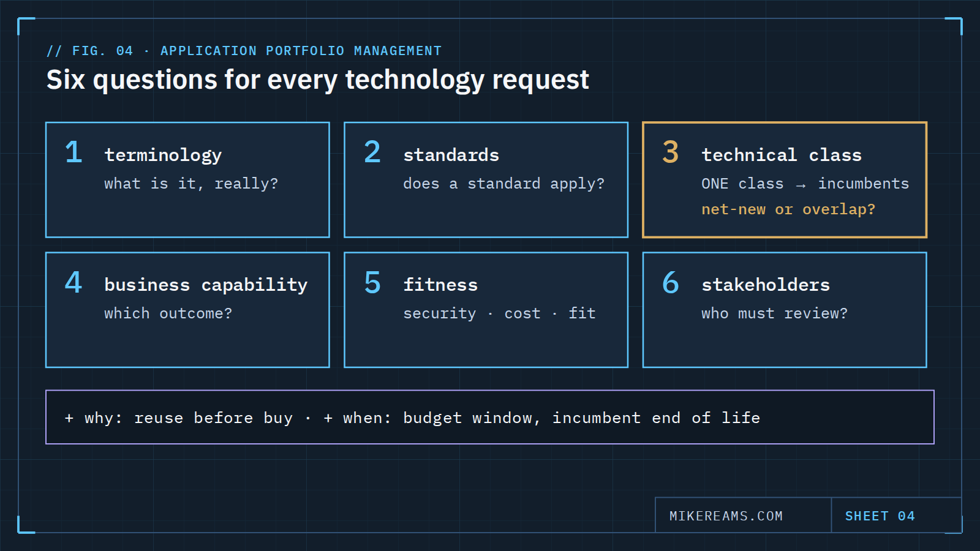The width and height of the screenshot is (980, 551).
Task: Click the text "what is it, really?"
Action: 191,184
